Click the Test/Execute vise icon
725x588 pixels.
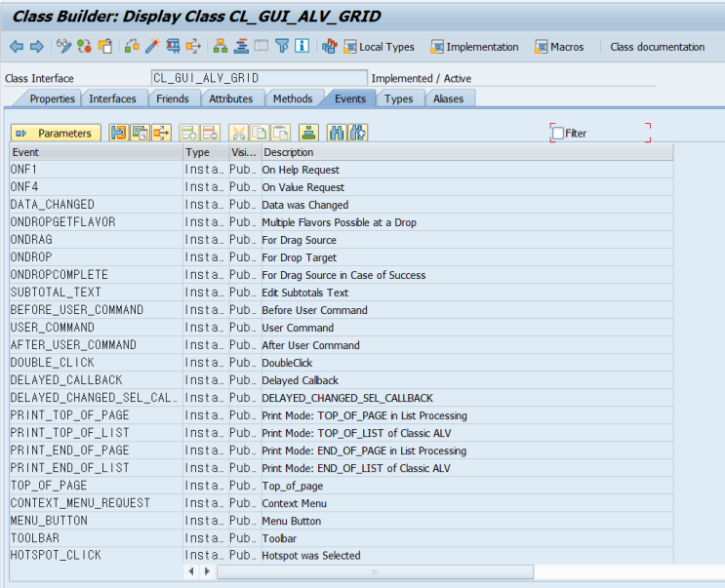[x=173, y=46]
